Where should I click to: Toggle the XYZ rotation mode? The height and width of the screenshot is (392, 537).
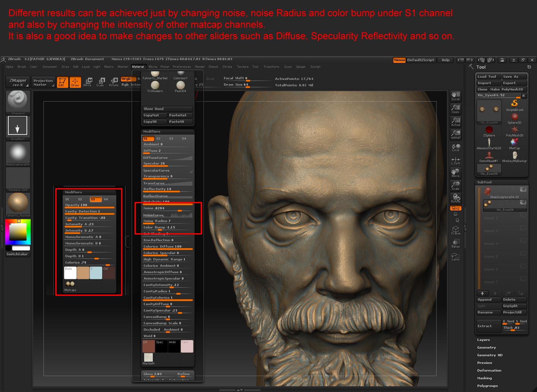click(456, 208)
